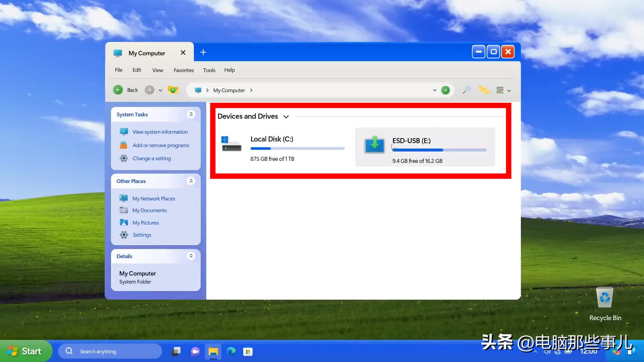
Task: Open the address bar dropdown arrow
Action: tap(434, 90)
